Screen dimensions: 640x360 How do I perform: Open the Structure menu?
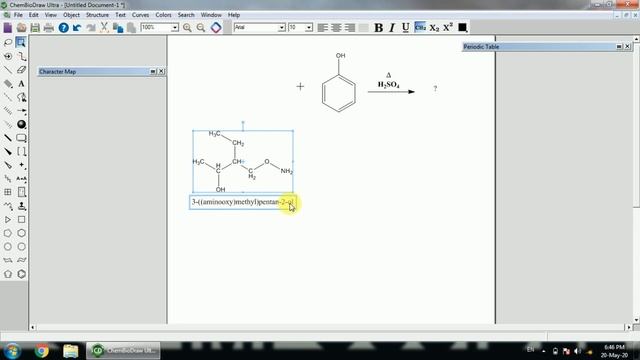coord(97,15)
